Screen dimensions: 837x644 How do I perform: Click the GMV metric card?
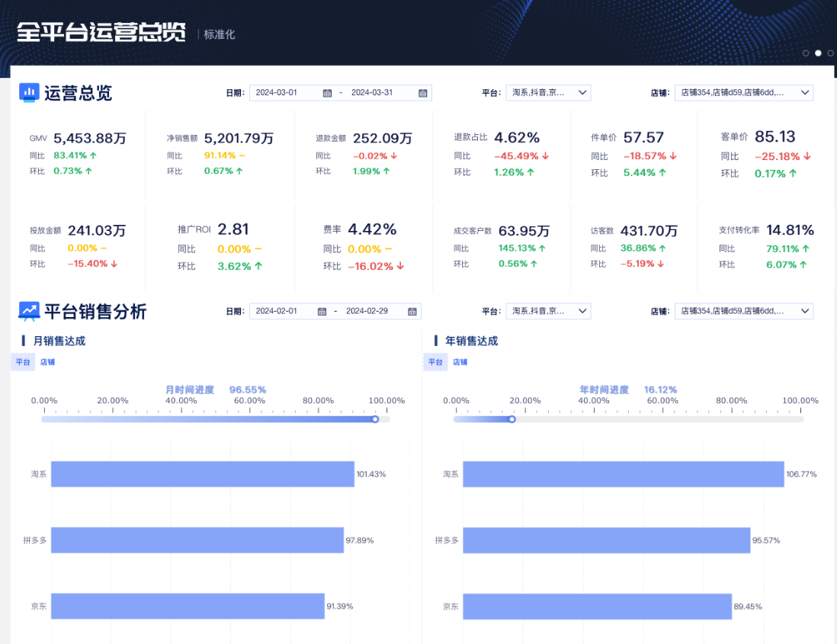pyautogui.click(x=79, y=154)
